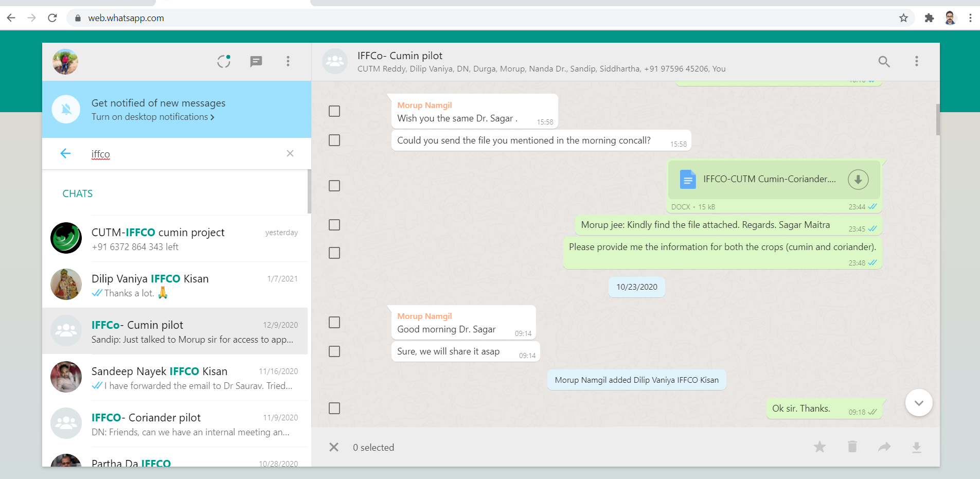
Task: Open group info via header group avatar
Action: click(x=335, y=61)
